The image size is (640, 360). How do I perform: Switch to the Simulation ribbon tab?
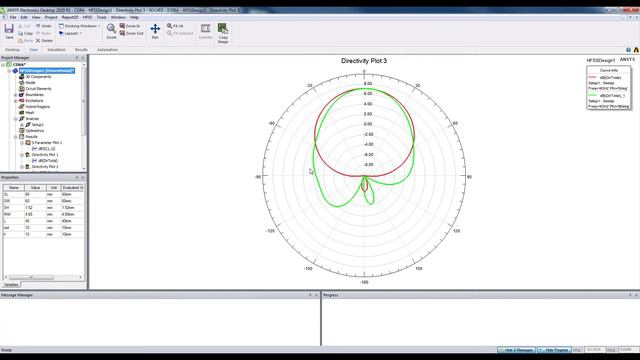click(x=56, y=50)
